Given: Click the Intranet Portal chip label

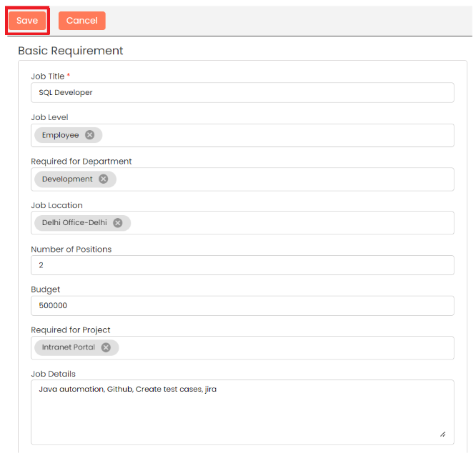Looking at the screenshot, I should (68, 347).
